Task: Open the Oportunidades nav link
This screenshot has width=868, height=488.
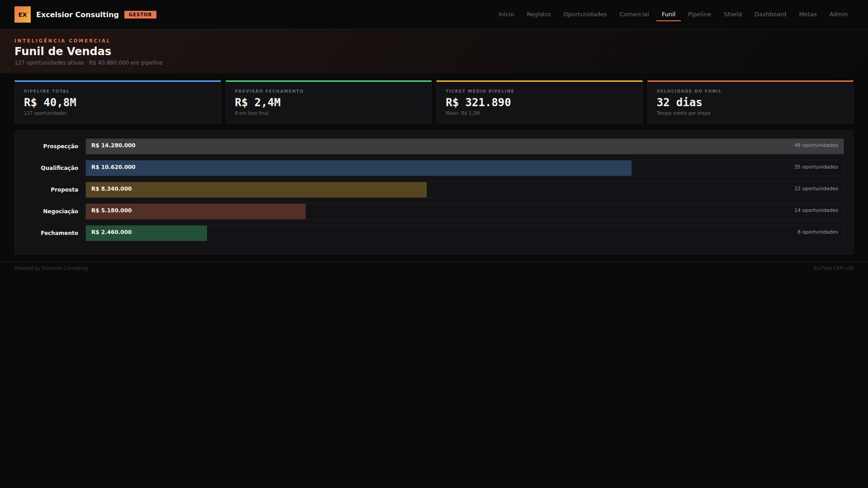Action: click(585, 14)
